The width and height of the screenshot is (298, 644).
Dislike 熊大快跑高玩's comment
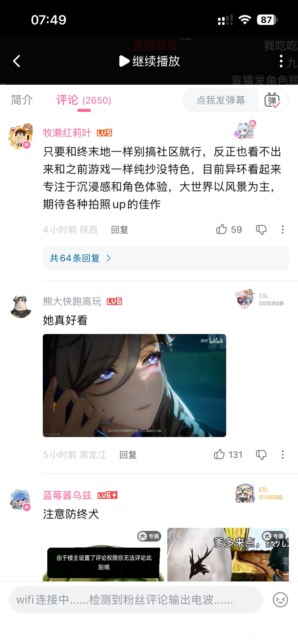(x=261, y=455)
